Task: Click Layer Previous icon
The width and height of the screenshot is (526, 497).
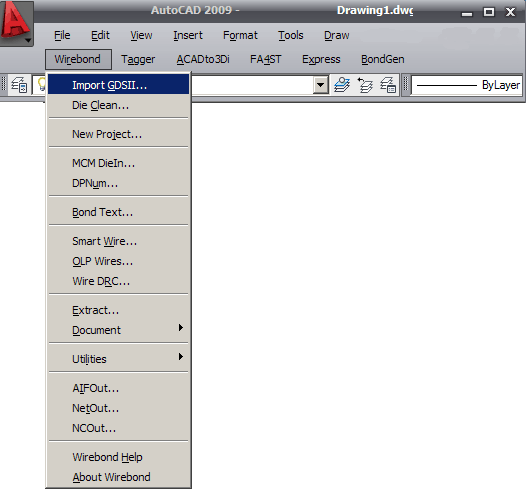Action: click(x=365, y=85)
